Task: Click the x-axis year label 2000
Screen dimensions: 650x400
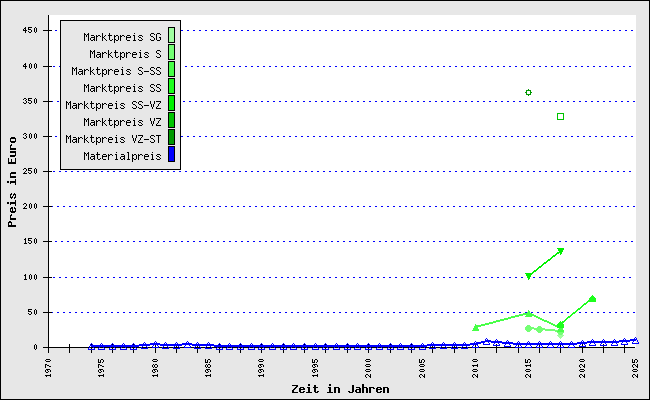Action: point(368,368)
